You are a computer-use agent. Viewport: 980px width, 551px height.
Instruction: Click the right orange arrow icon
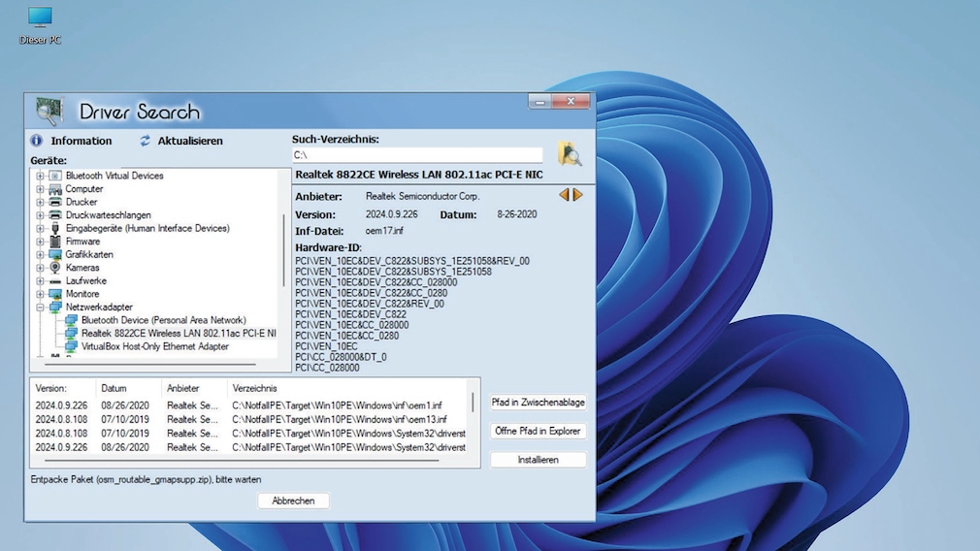[x=578, y=195]
